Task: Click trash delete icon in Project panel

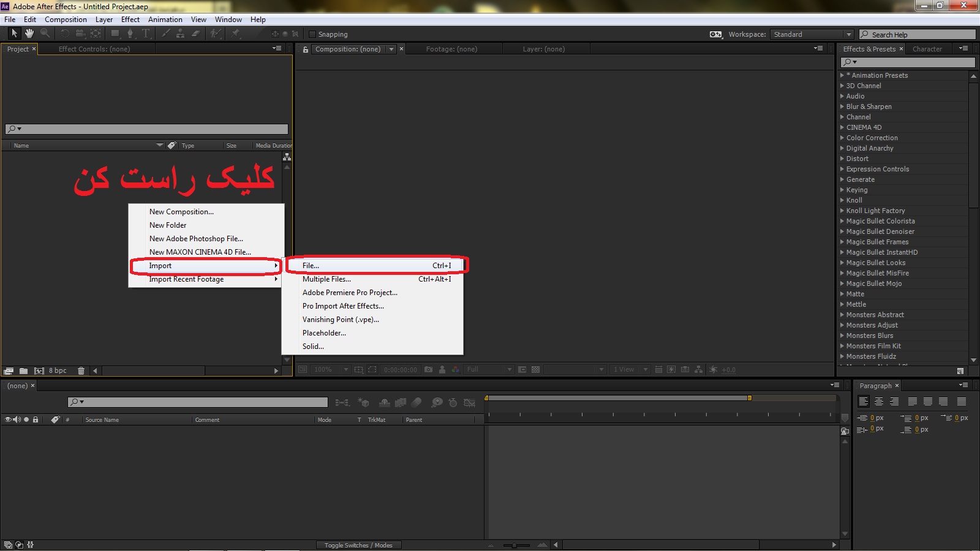Action: click(81, 370)
